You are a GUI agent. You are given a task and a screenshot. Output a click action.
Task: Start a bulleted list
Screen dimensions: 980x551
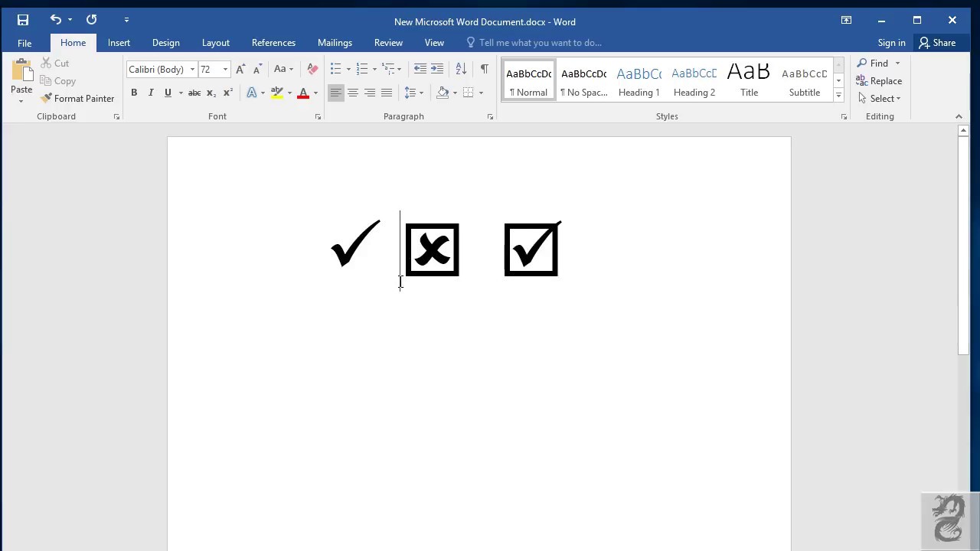pyautogui.click(x=335, y=69)
